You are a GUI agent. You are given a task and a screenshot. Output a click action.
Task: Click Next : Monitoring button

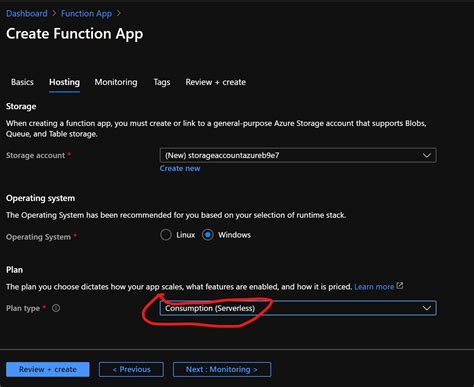point(222,369)
